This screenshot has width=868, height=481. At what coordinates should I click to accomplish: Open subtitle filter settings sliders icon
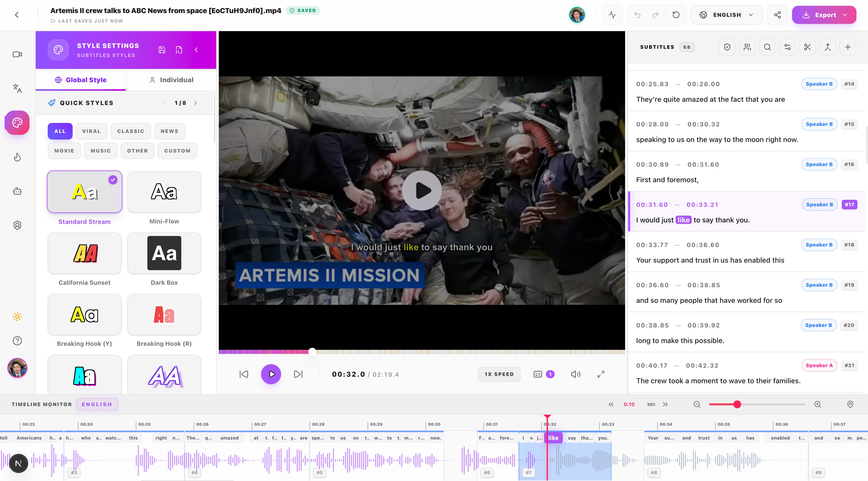click(788, 47)
